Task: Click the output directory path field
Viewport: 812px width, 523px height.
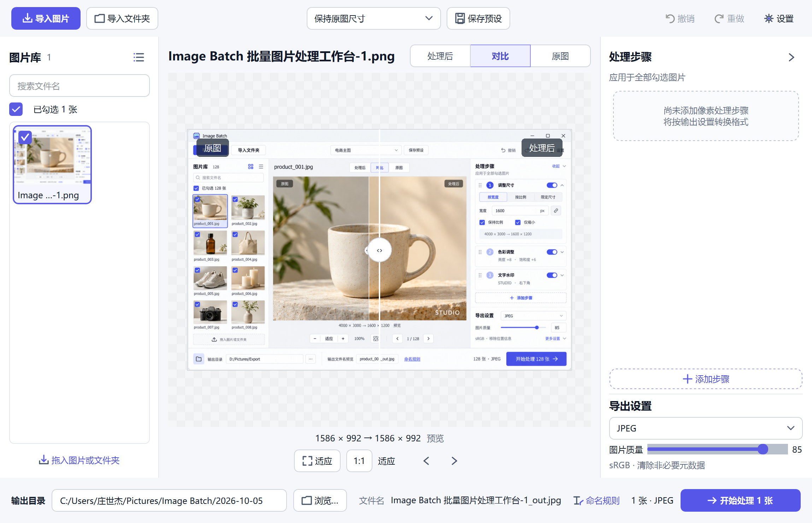Action: point(169,500)
